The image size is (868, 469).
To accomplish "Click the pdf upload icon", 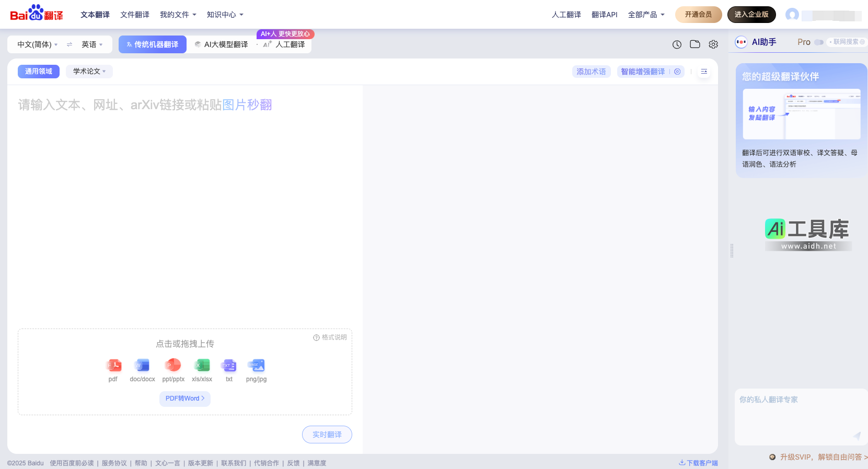I will click(113, 366).
